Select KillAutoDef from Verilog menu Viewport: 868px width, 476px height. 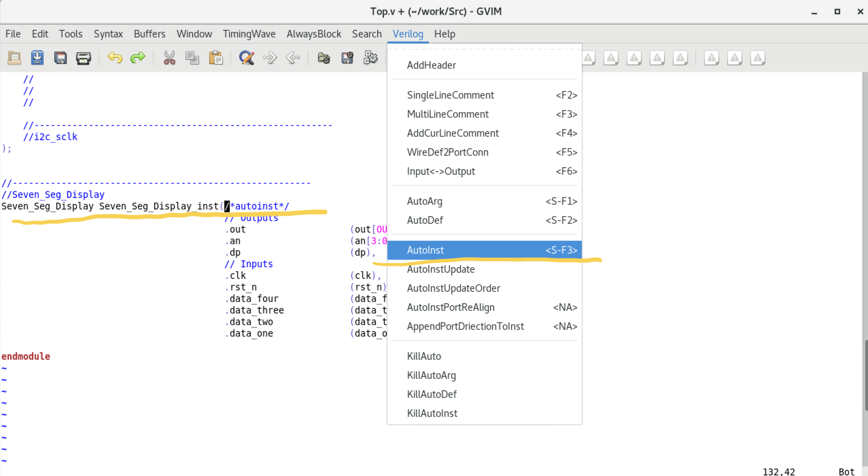[x=485, y=394]
